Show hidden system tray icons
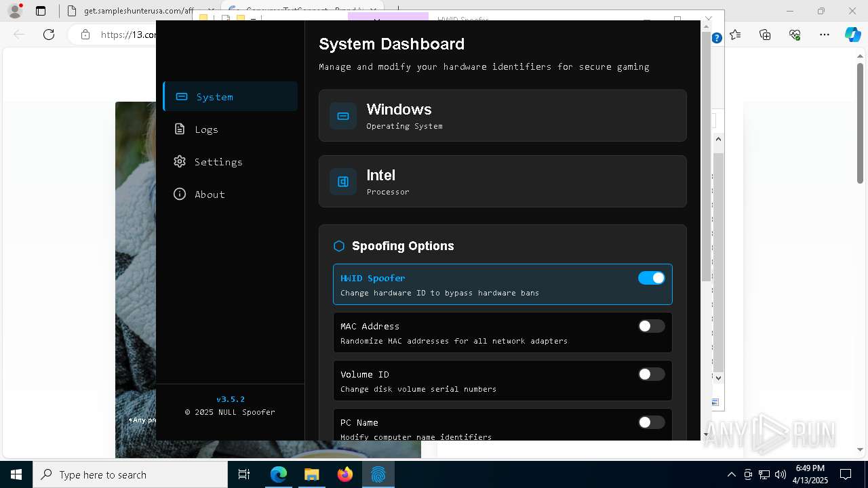The image size is (868, 488). click(x=731, y=474)
